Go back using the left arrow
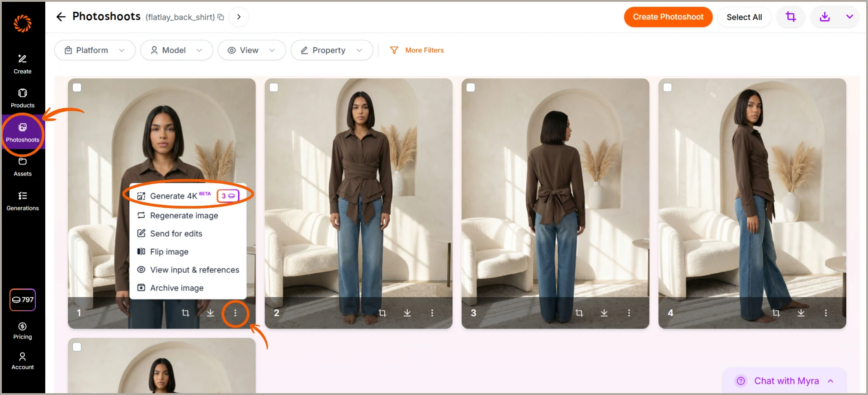868x395 pixels. (x=61, y=17)
